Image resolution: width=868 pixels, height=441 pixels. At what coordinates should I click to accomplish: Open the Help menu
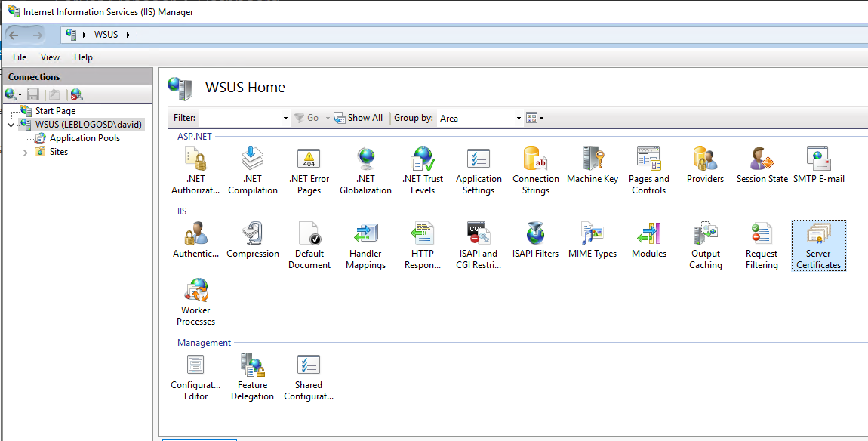(83, 57)
